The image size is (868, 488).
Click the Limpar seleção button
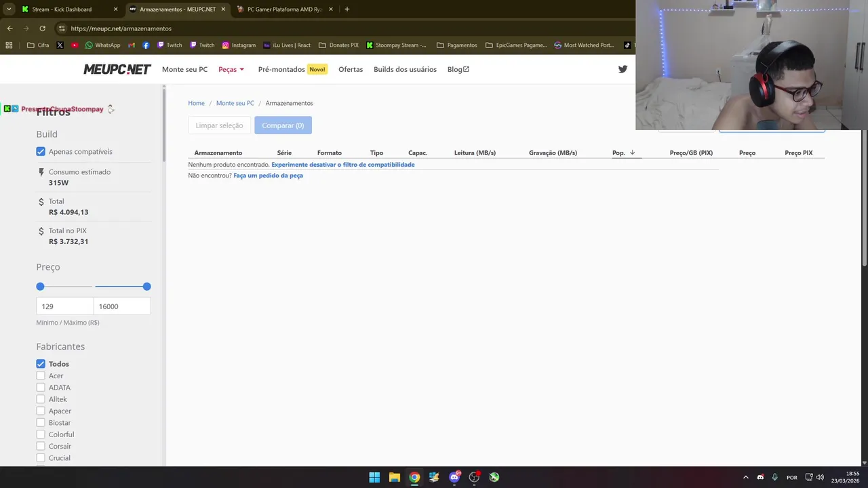tap(219, 125)
